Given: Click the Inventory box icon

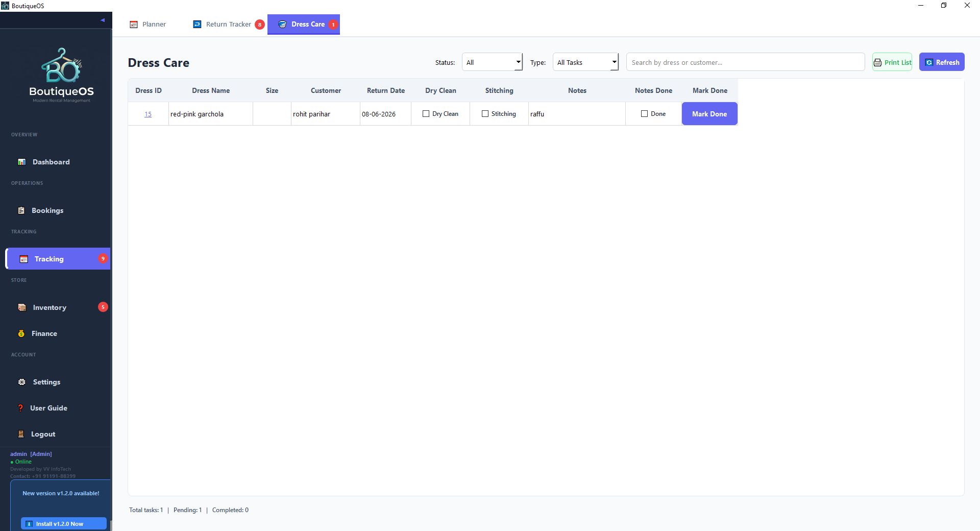Looking at the screenshot, I should (22, 307).
